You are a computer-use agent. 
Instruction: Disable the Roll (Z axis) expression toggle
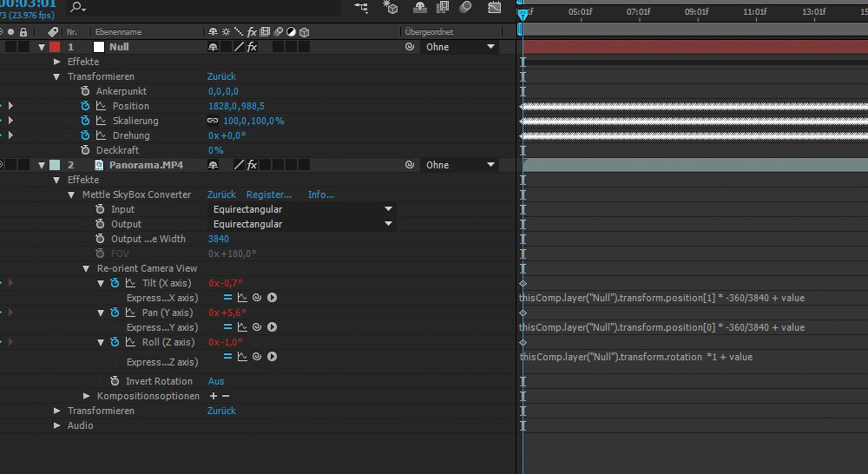click(x=228, y=357)
